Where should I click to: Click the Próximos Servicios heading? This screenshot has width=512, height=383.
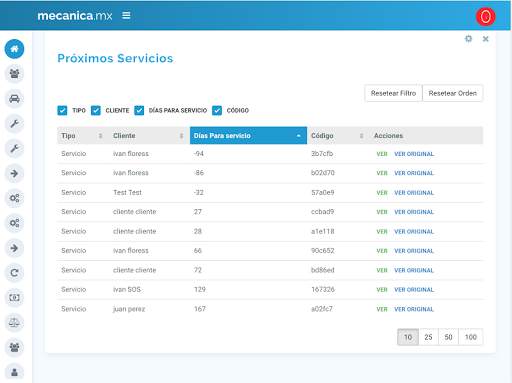pyautogui.click(x=115, y=58)
